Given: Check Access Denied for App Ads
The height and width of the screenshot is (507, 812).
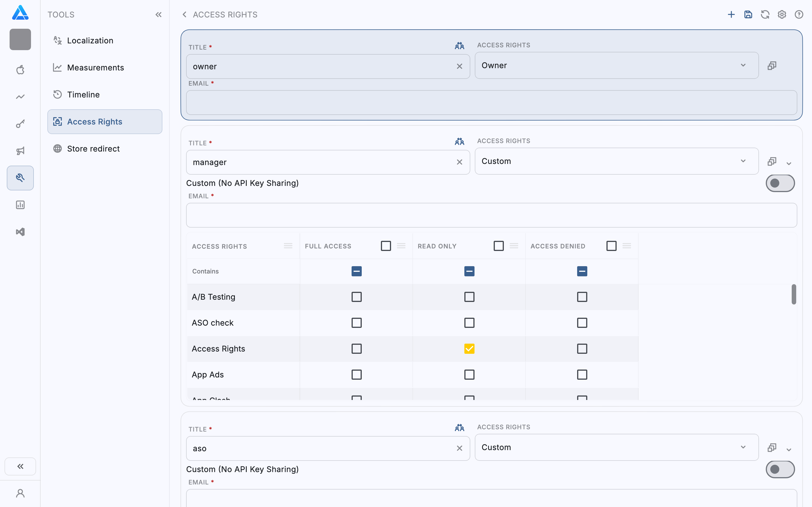Looking at the screenshot, I should pos(582,375).
